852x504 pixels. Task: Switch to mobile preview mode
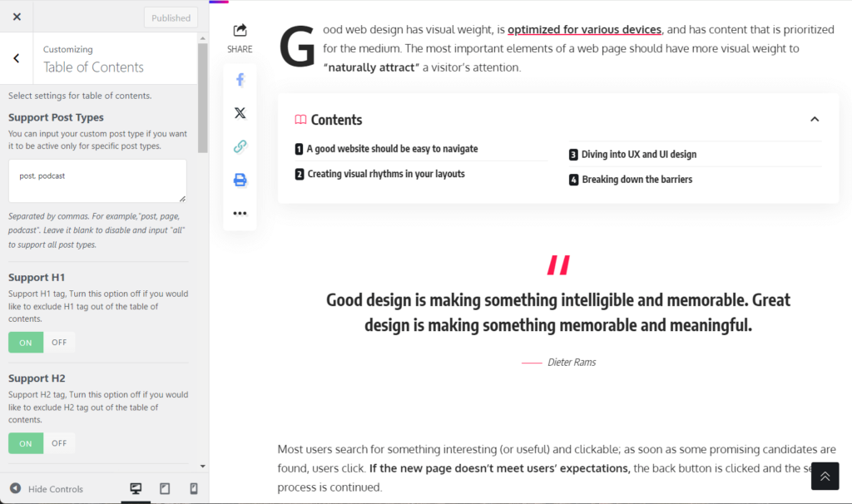tap(193, 488)
